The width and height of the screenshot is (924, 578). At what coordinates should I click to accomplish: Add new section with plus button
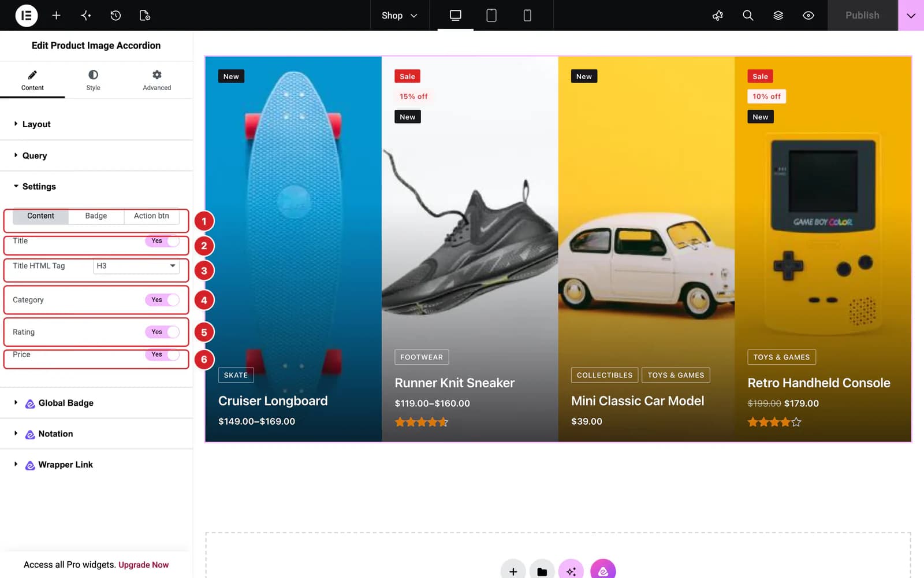(513, 569)
